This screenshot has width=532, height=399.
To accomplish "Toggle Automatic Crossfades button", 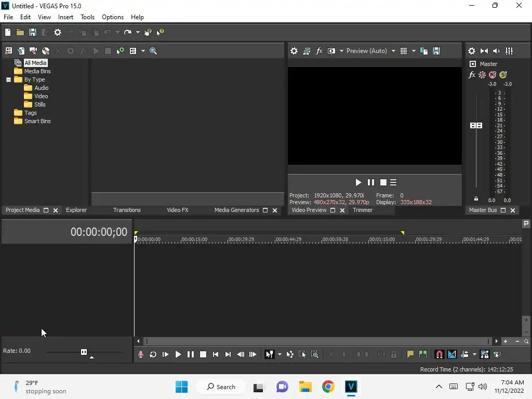I will pyautogui.click(x=452, y=354).
